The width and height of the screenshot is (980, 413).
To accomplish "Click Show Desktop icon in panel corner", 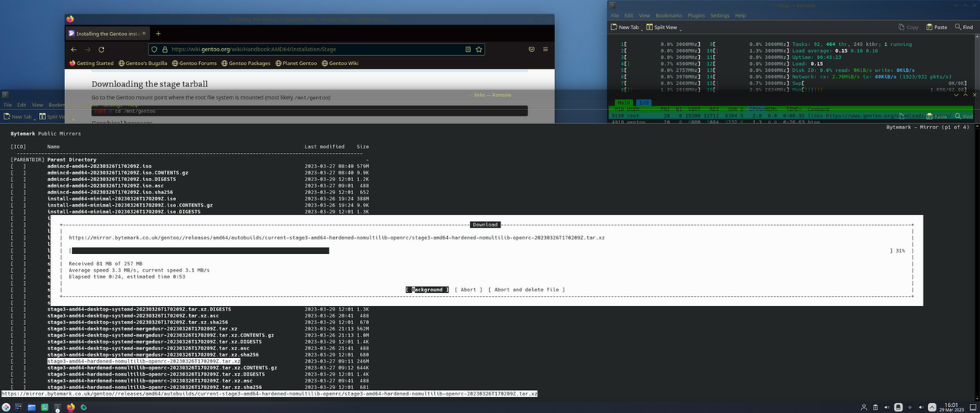I will coord(972,407).
